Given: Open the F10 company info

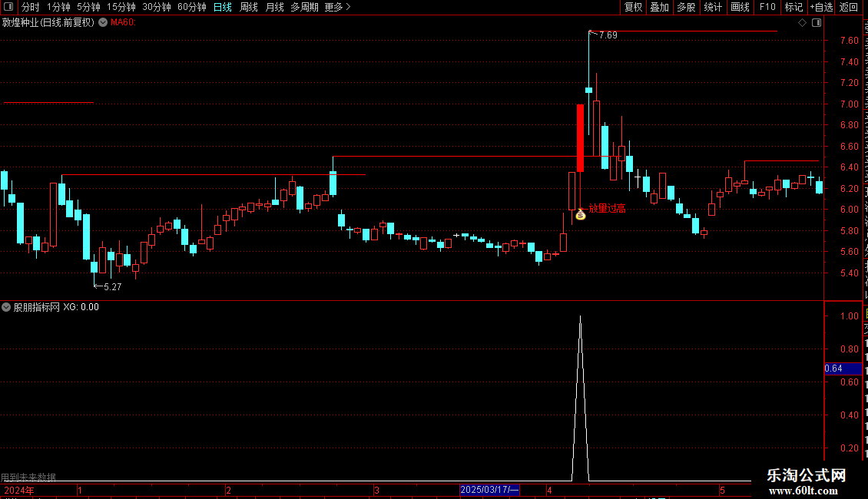Looking at the screenshot, I should click(767, 7).
